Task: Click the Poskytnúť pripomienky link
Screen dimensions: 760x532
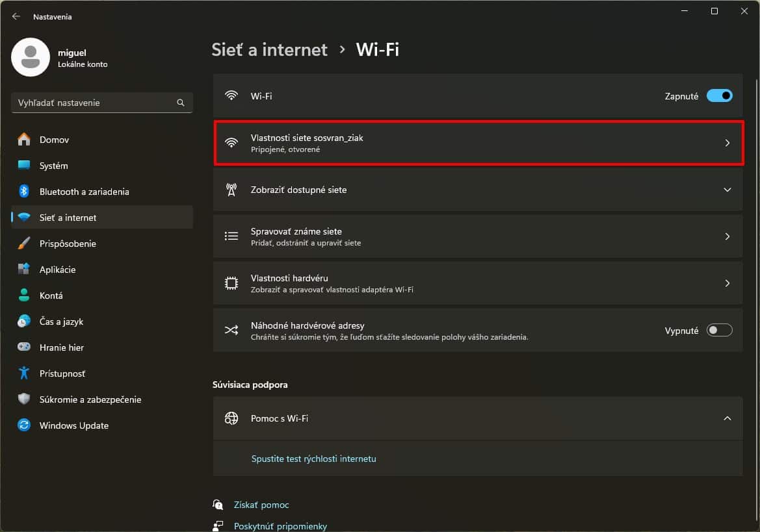Action: [x=280, y=526]
